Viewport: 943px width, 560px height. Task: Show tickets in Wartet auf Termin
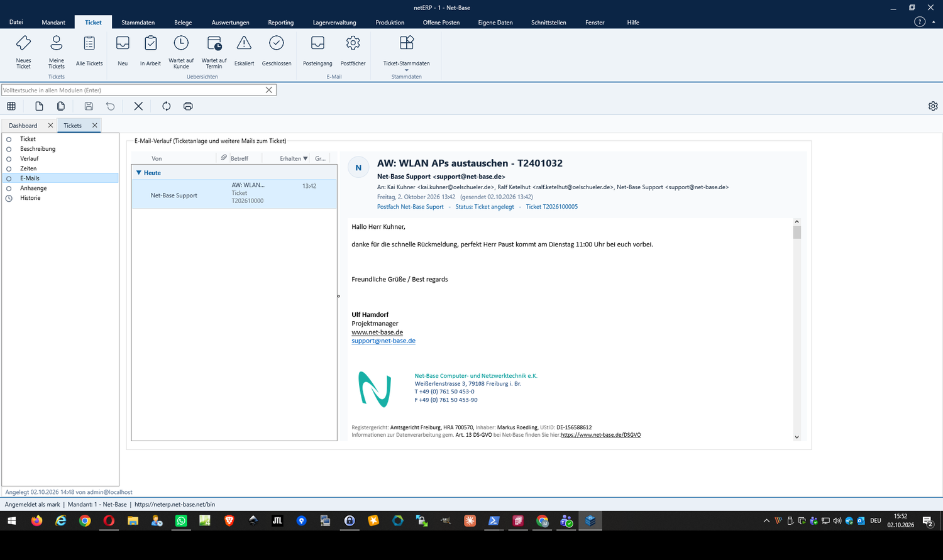tap(214, 52)
